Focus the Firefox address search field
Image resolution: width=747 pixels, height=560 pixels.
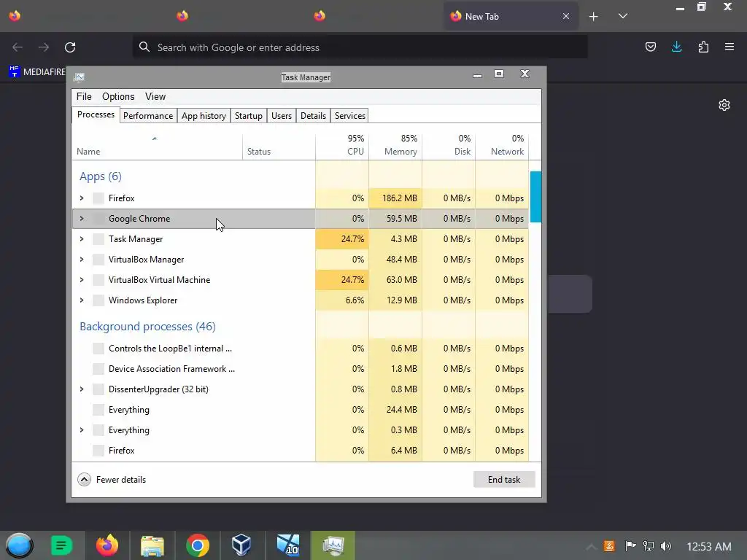click(360, 47)
